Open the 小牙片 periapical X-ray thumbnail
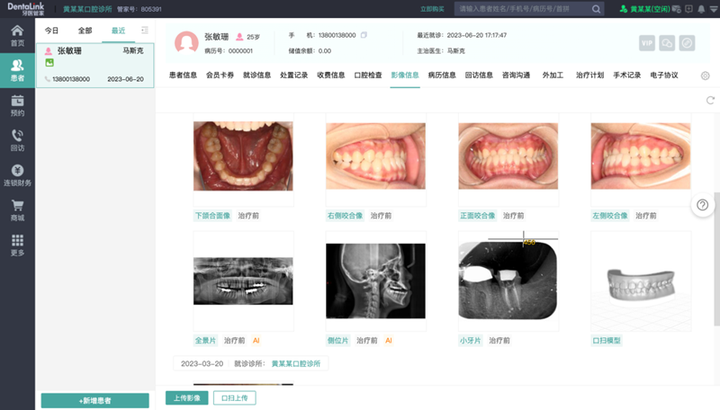Viewport: 720px width, 410px height. pos(508,280)
